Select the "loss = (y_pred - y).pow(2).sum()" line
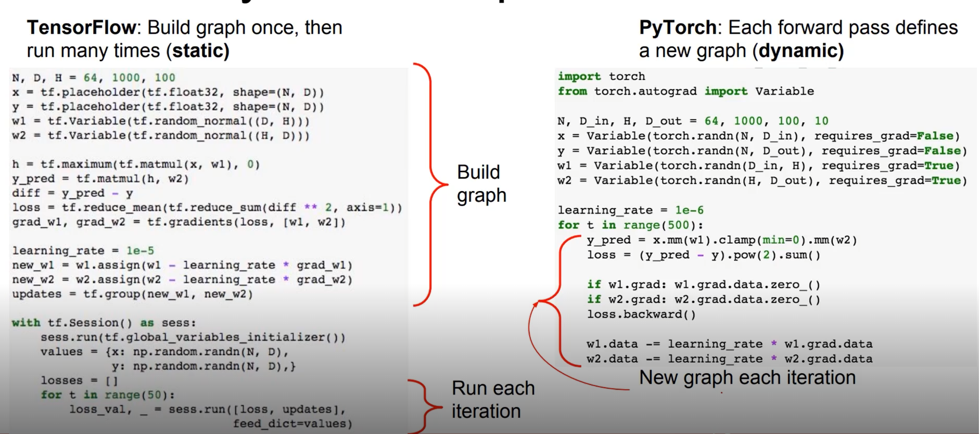Image resolution: width=980 pixels, height=434 pixels. coord(704,255)
